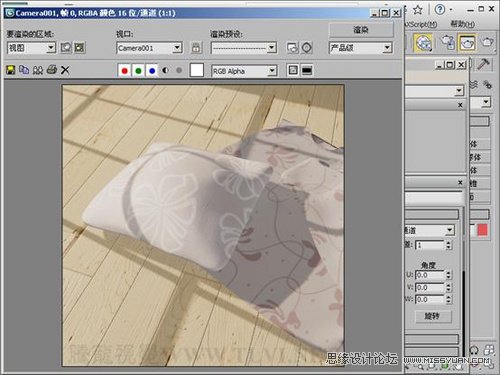Click the W angle field
500x375 pixels.
point(430,299)
